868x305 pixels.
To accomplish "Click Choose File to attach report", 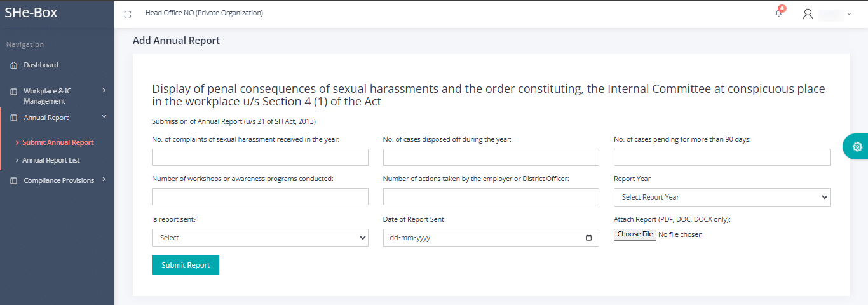I will 635,234.
